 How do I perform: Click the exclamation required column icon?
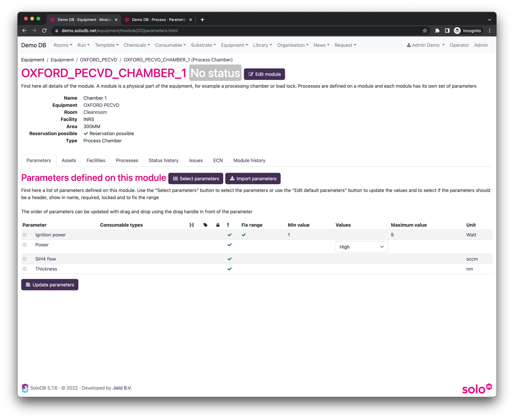228,225
